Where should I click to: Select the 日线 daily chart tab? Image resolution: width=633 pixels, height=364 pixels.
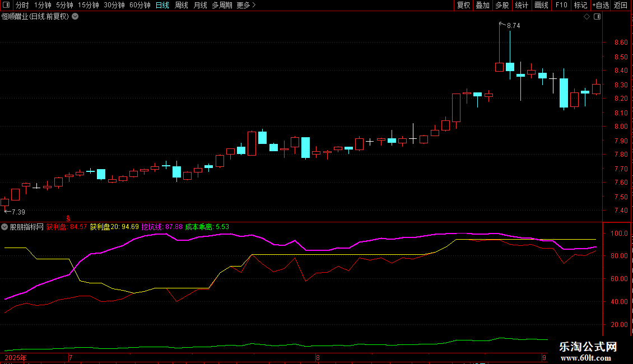point(162,5)
